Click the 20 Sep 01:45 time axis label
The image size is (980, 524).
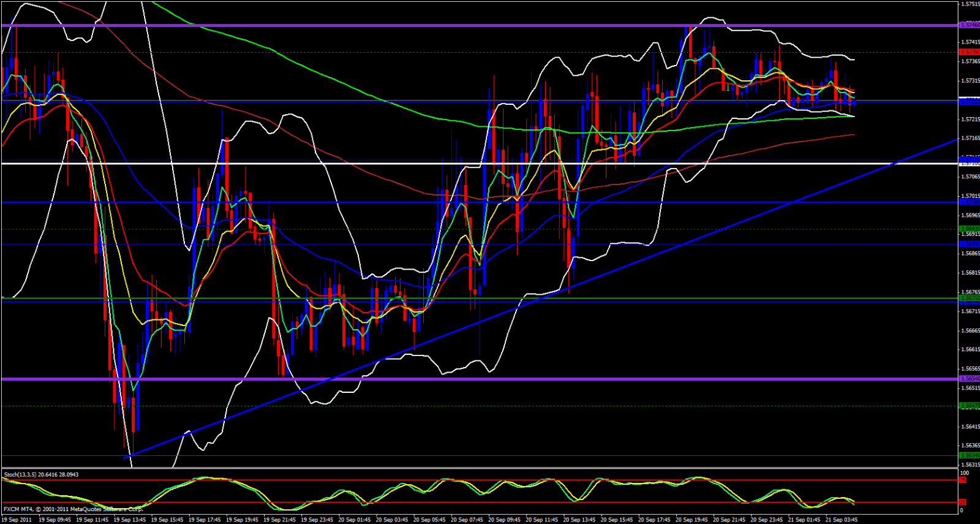click(x=354, y=520)
